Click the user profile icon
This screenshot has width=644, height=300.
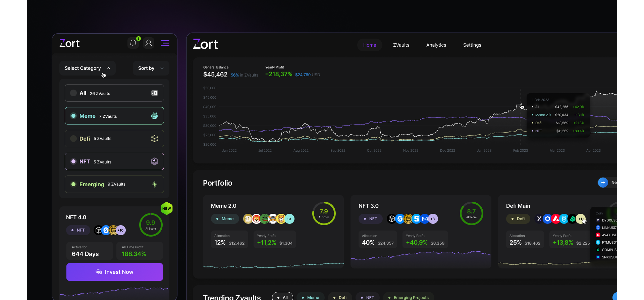[x=149, y=43]
